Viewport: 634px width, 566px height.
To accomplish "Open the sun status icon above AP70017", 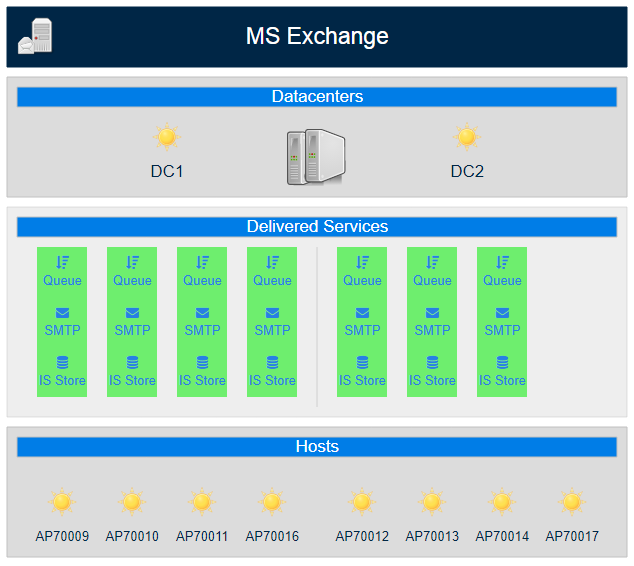I will (x=572, y=502).
